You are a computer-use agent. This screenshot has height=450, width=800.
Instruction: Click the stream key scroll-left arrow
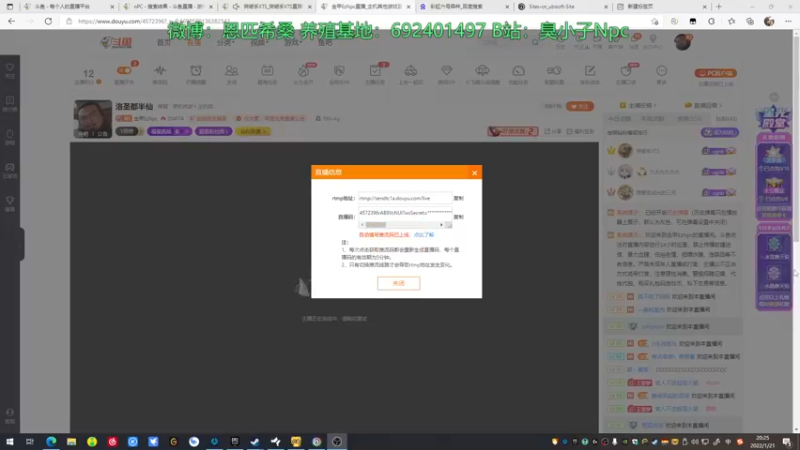(362, 225)
